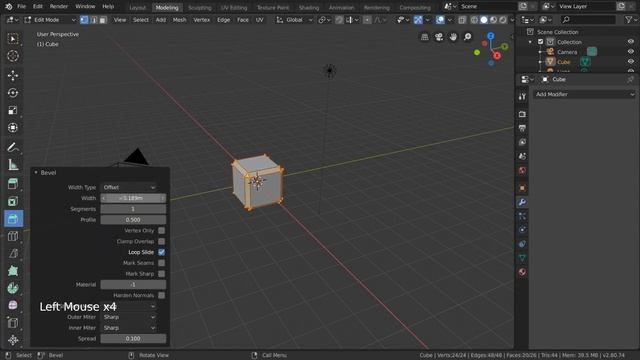Select Cube in the outliner
This screenshot has width=640, height=360.
[x=564, y=62]
